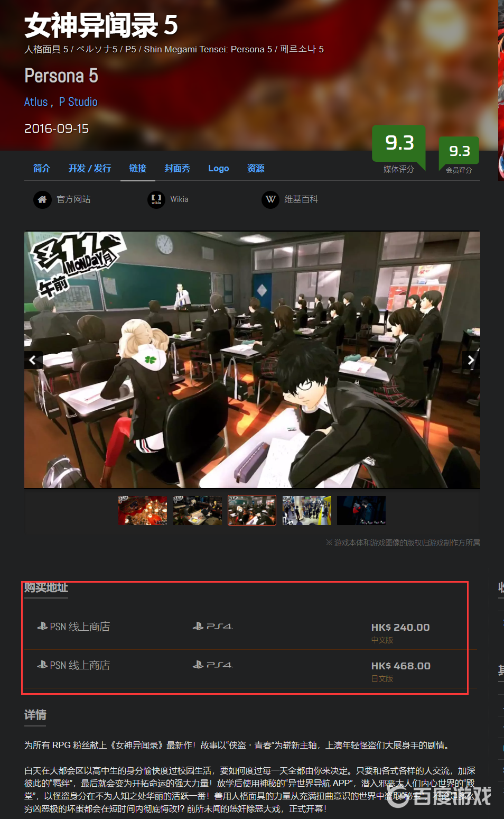Image resolution: width=504 pixels, height=819 pixels.
Task: Click the green 9.3 media score badge
Action: (399, 143)
